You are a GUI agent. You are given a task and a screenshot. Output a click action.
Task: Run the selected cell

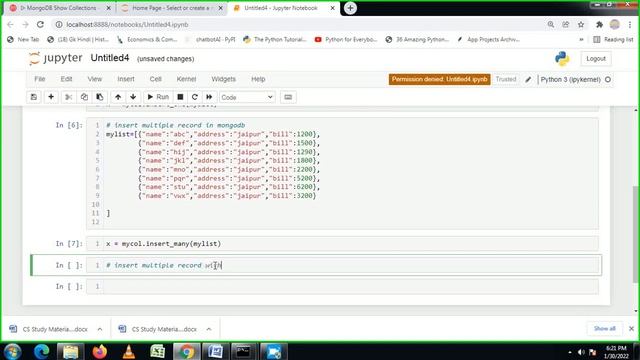click(x=158, y=97)
